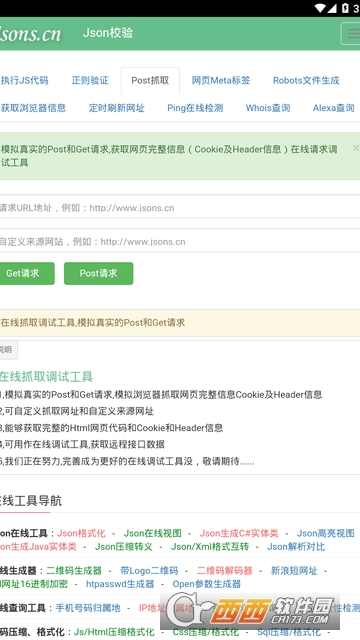Open the 网址16进制加密 link
The image size is (360, 640).
tap(34, 584)
